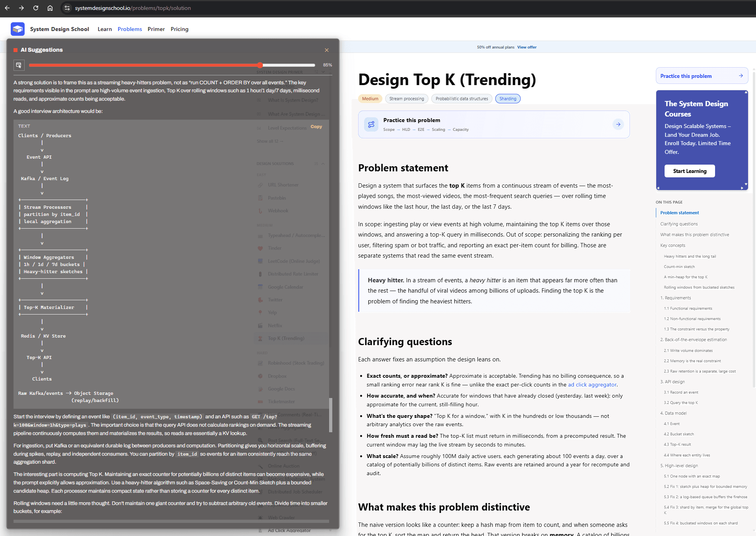The image size is (756, 536).
Task: Reload the page with the refresh icon
Action: [x=36, y=8]
